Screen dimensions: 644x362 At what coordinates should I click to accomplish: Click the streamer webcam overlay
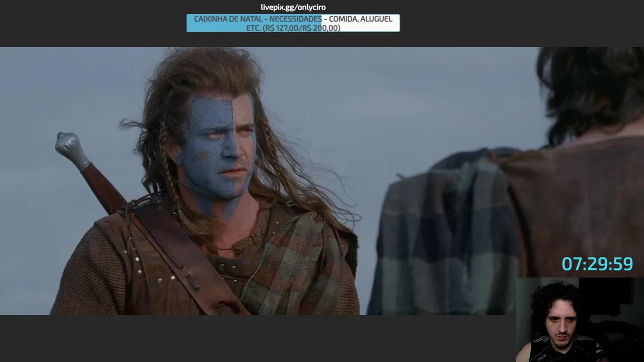pyautogui.click(x=580, y=320)
